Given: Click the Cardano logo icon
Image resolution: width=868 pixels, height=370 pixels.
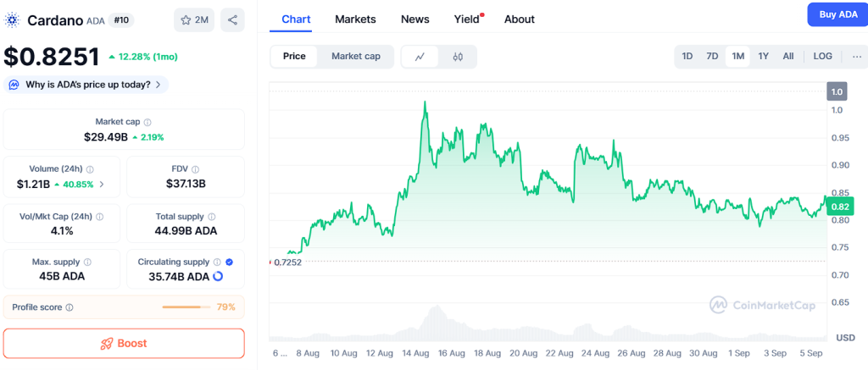Looking at the screenshot, I should click(12, 20).
